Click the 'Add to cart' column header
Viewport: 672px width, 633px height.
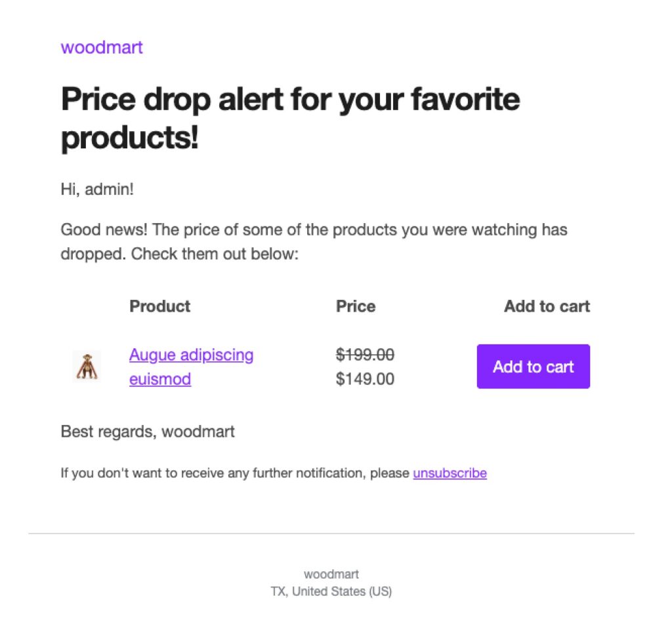[547, 306]
